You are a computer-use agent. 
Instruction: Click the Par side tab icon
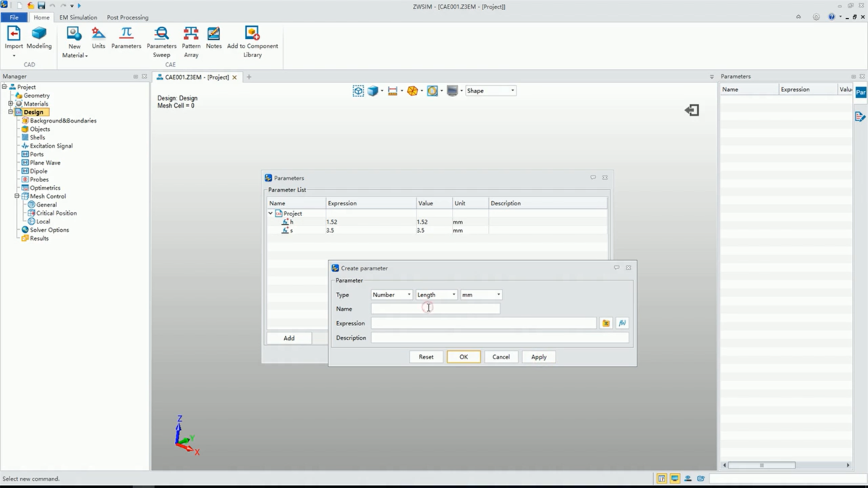point(861,93)
